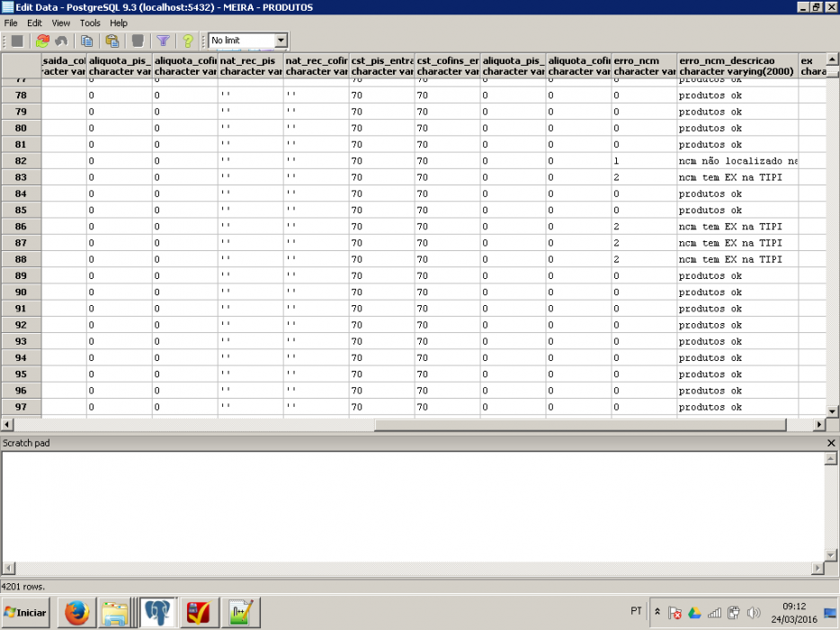Screen dimensions: 840x630
Task: Click the yellow Help question mark icon
Action: tap(187, 40)
